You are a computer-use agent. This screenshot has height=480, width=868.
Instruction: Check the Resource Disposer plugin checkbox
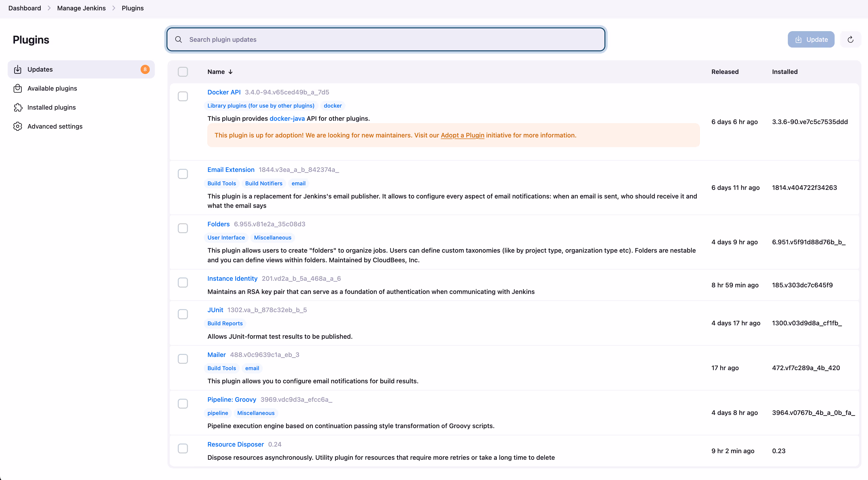pyautogui.click(x=183, y=449)
